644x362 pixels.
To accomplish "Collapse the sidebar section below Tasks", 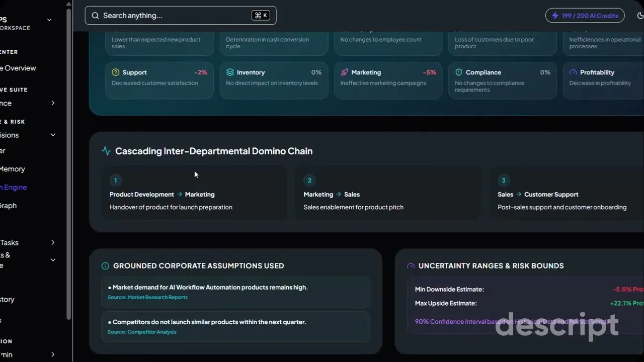I will point(53,260).
